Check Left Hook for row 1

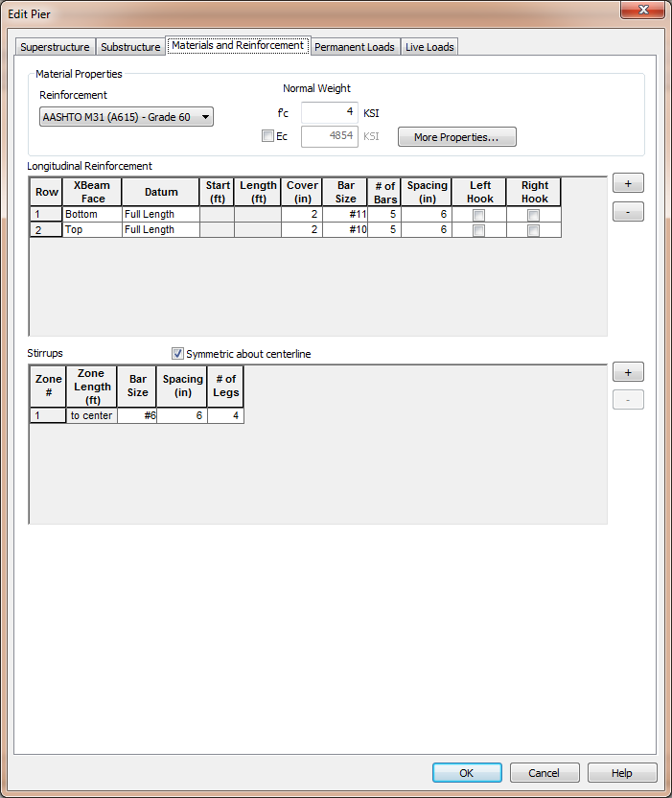pos(479,215)
